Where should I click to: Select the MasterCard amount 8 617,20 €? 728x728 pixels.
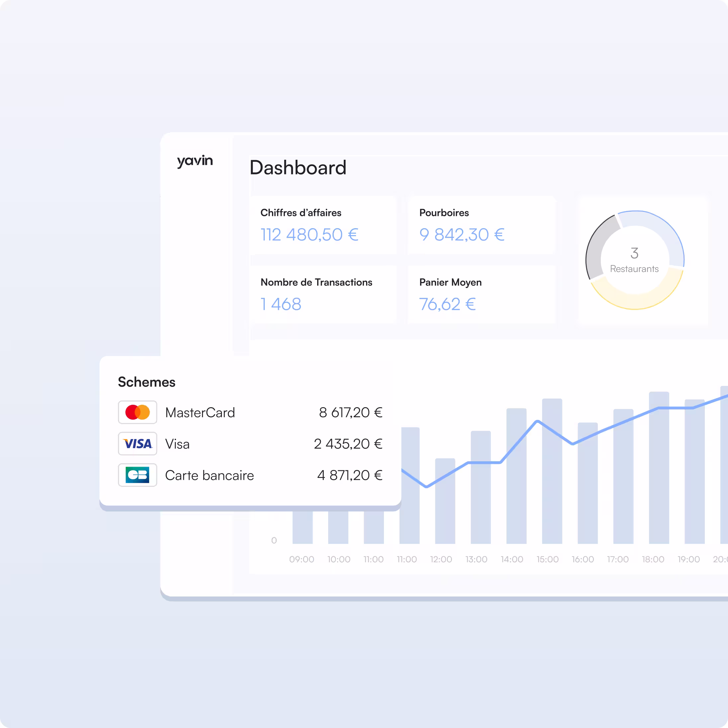(350, 412)
